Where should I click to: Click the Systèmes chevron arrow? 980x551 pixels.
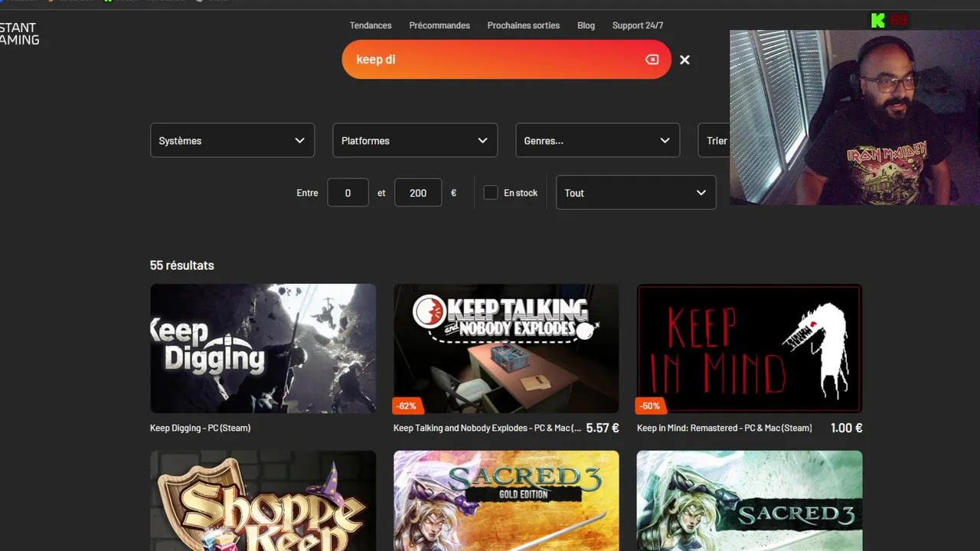[x=299, y=141]
